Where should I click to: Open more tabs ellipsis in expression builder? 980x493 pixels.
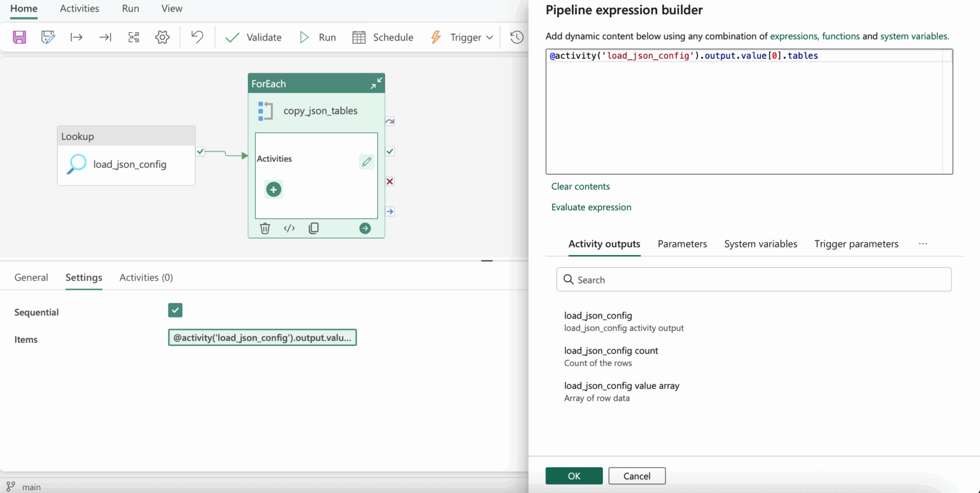[923, 244]
